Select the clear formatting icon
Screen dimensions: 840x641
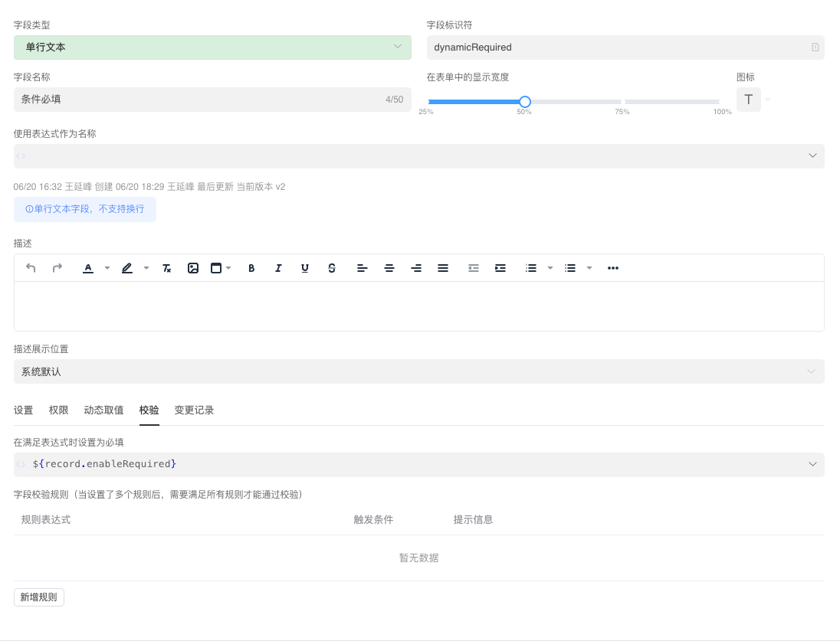(x=166, y=268)
